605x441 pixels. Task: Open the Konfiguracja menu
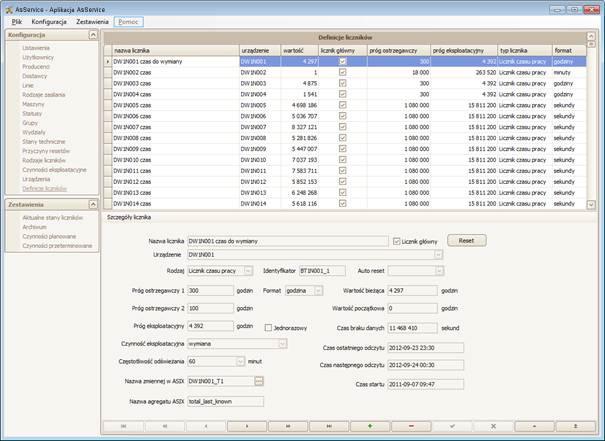click(49, 22)
